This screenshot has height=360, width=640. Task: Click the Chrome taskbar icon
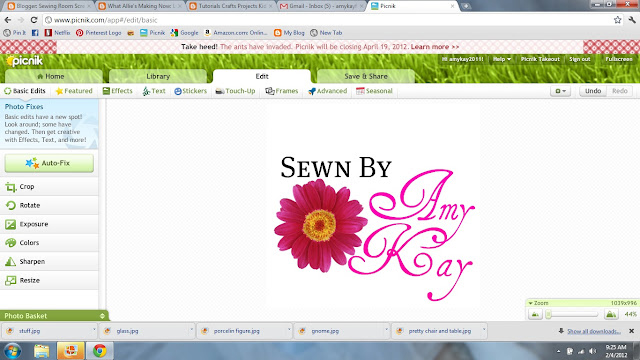tap(100, 351)
